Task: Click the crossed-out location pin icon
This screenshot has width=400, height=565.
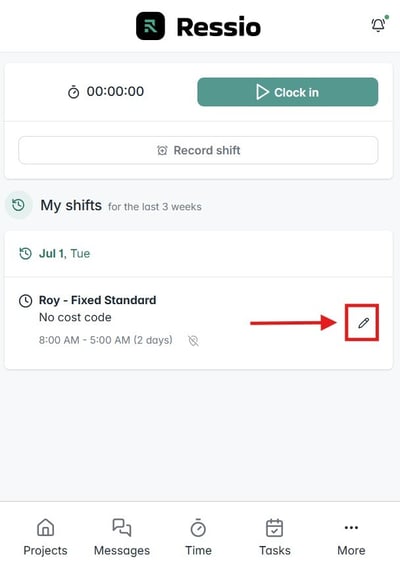Action: 194,341
